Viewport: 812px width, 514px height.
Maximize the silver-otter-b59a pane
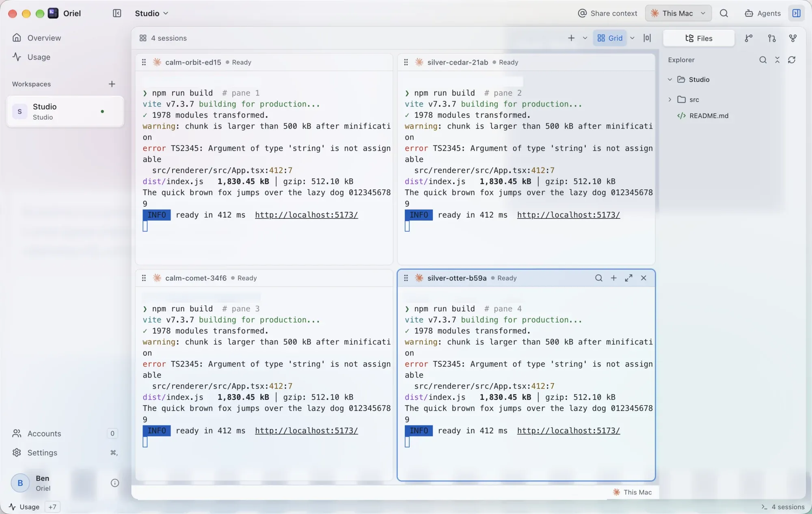(628, 278)
